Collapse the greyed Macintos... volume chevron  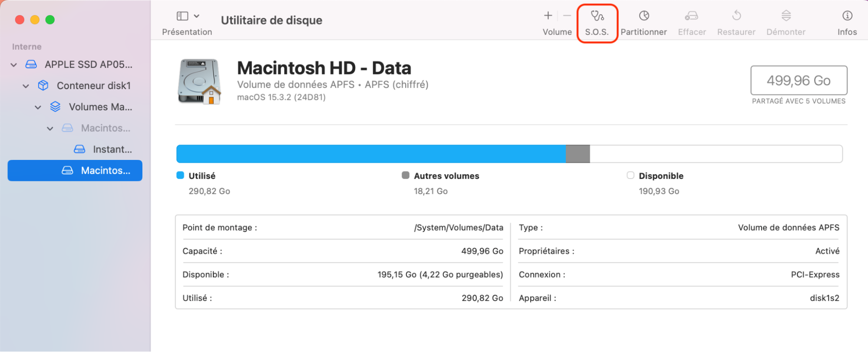point(50,129)
